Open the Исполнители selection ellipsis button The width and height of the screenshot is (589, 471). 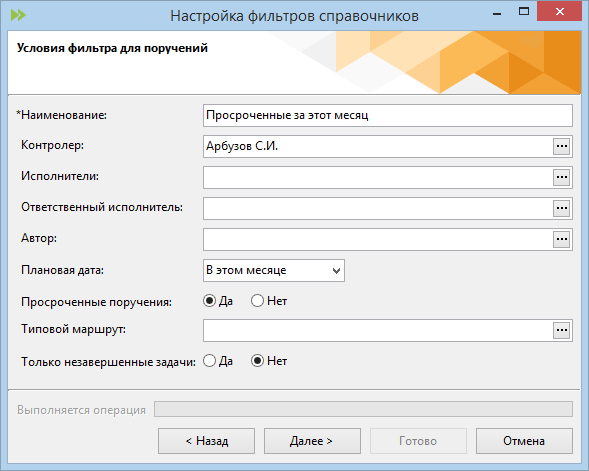562,177
